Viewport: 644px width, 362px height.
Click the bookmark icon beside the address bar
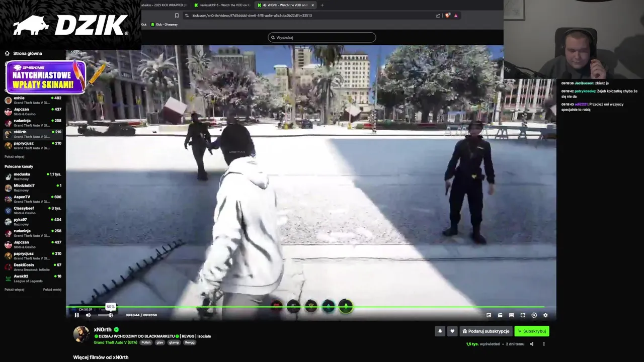pyautogui.click(x=177, y=16)
